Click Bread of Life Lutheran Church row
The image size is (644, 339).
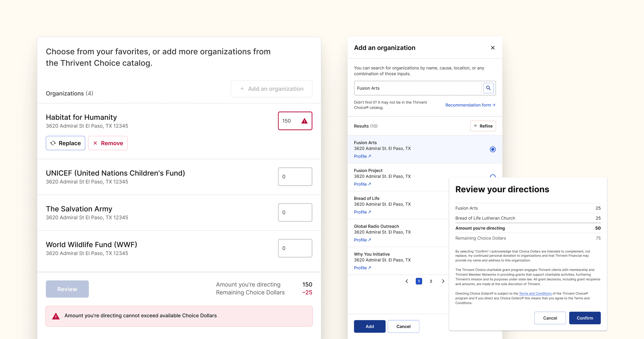click(x=528, y=218)
